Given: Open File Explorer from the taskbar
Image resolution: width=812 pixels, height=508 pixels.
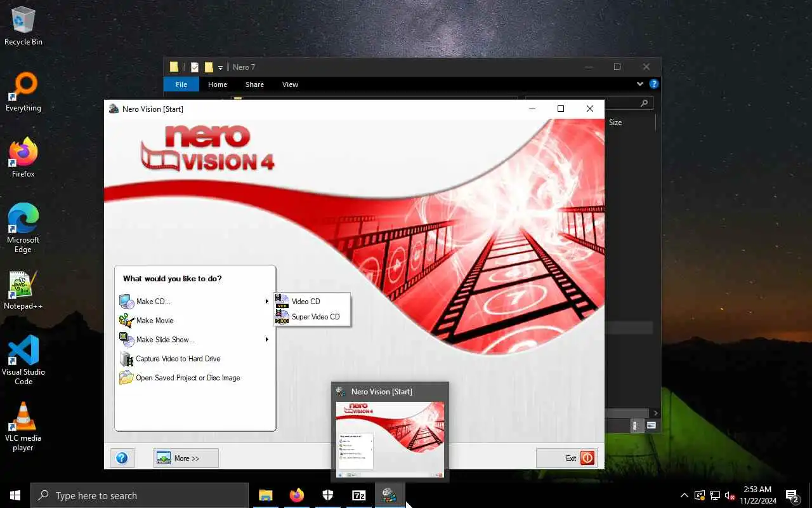Looking at the screenshot, I should coord(266,495).
